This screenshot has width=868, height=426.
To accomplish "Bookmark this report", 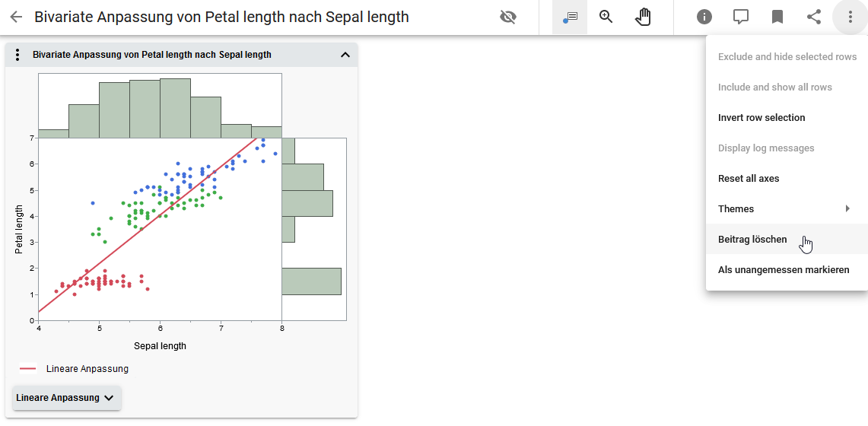I will pos(777,17).
